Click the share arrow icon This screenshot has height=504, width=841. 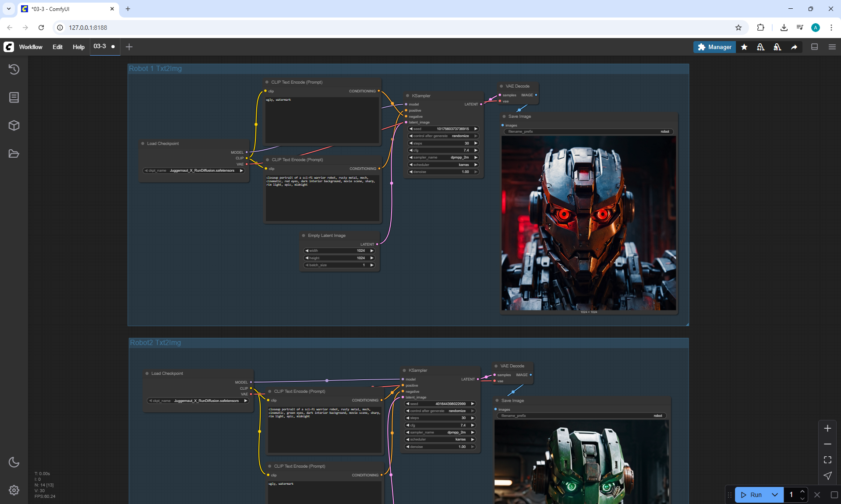(x=794, y=47)
